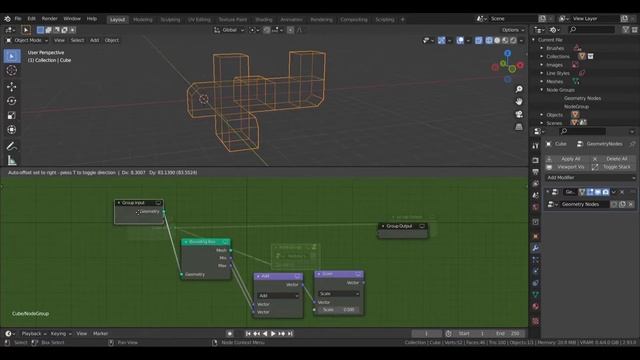
Task: Click the new scene icon beside Scene field
Action: [542, 19]
